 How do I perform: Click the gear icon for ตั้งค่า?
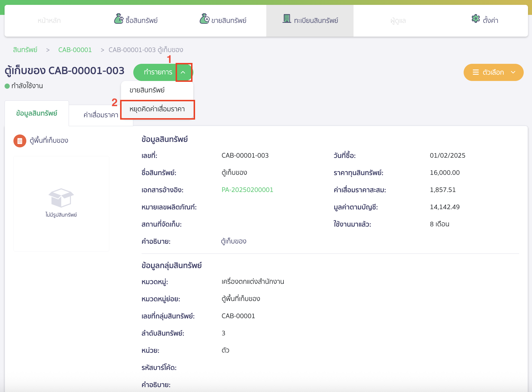pyautogui.click(x=476, y=19)
